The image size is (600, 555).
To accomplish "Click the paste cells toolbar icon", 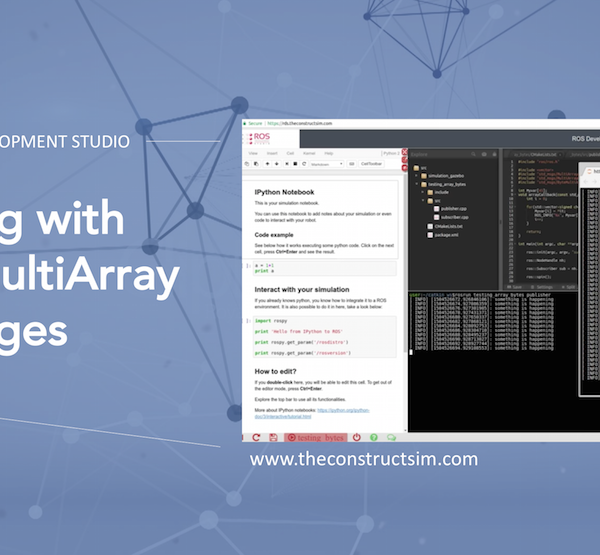I will [256, 164].
